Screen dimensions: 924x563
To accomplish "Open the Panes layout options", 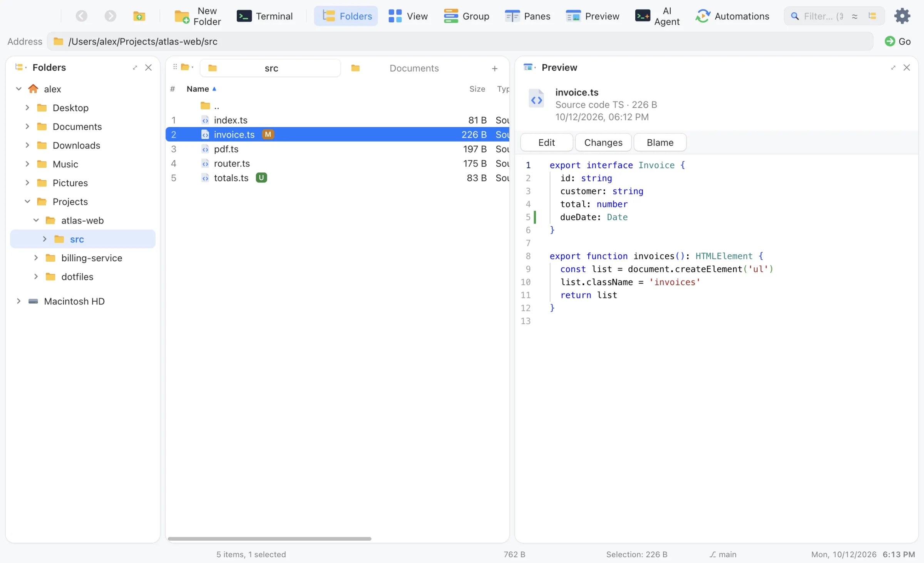I will (x=527, y=16).
